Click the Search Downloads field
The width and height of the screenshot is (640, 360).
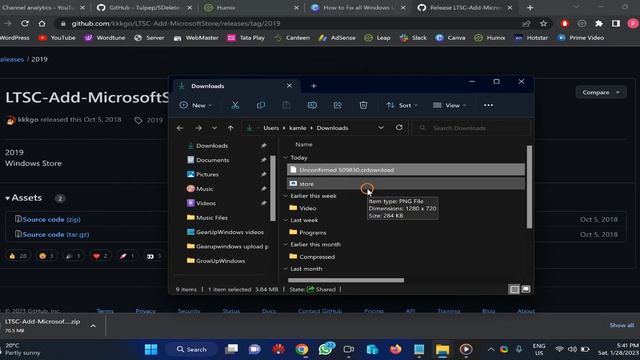tap(472, 128)
